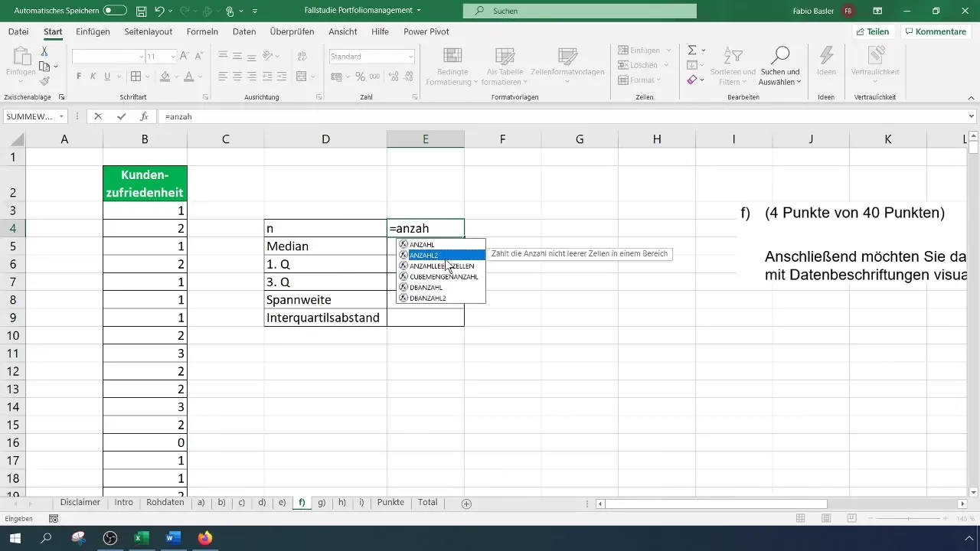The width and height of the screenshot is (980, 551).
Task: Click the taskbar search magnifier
Action: [x=46, y=538]
